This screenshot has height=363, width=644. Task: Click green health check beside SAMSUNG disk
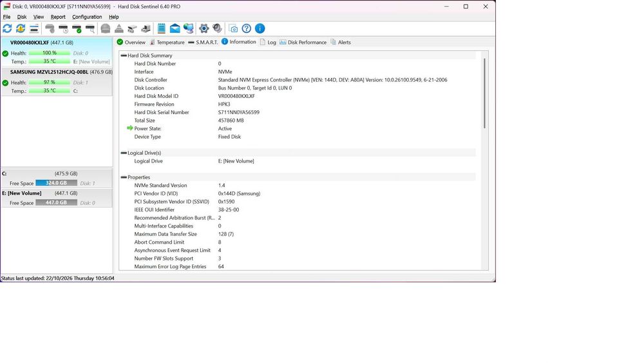(5, 83)
